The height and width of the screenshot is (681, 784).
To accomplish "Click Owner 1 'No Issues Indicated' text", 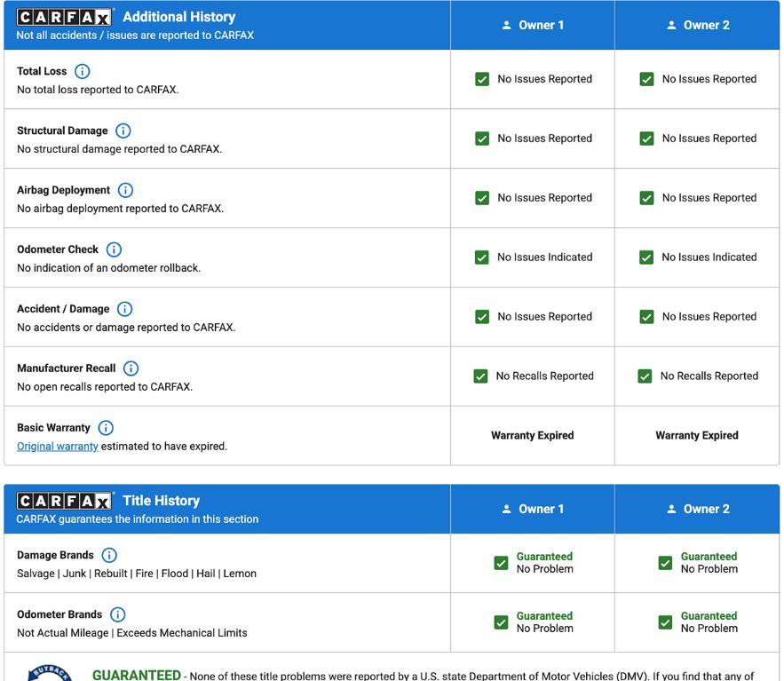I will (x=545, y=257).
